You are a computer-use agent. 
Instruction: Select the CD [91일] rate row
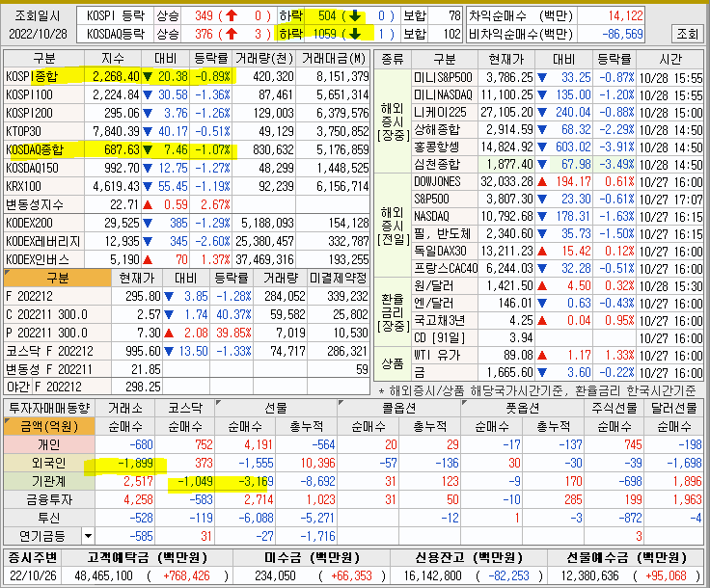click(x=558, y=338)
